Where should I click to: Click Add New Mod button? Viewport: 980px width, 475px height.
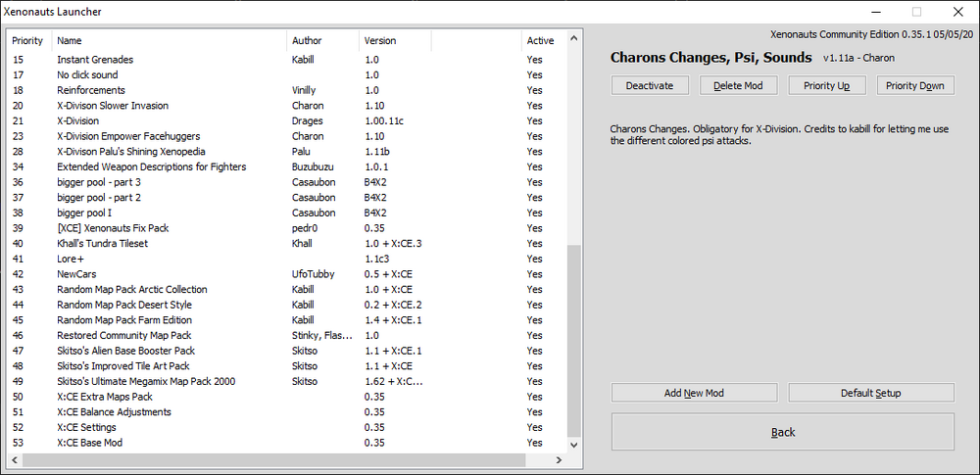point(694,393)
